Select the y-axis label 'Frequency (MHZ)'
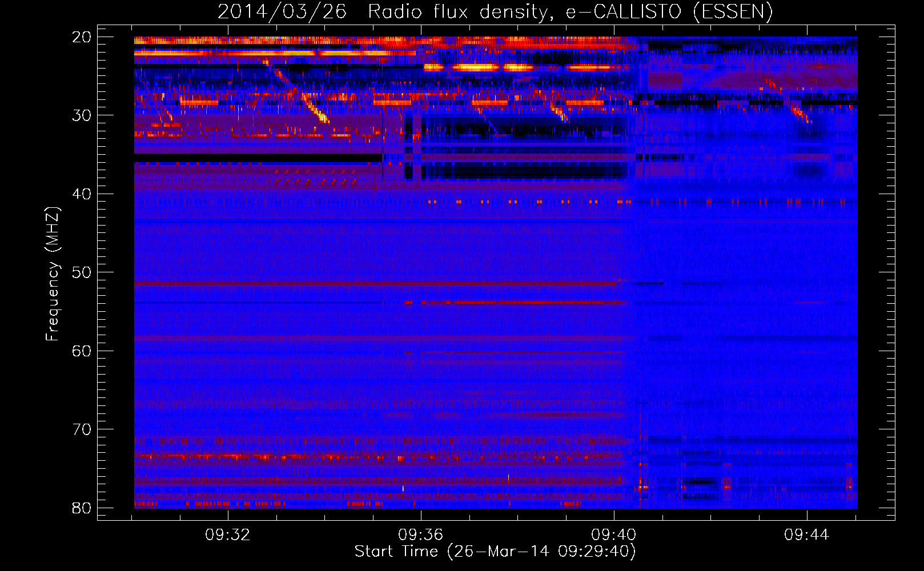Image resolution: width=924 pixels, height=571 pixels. pos(53,274)
